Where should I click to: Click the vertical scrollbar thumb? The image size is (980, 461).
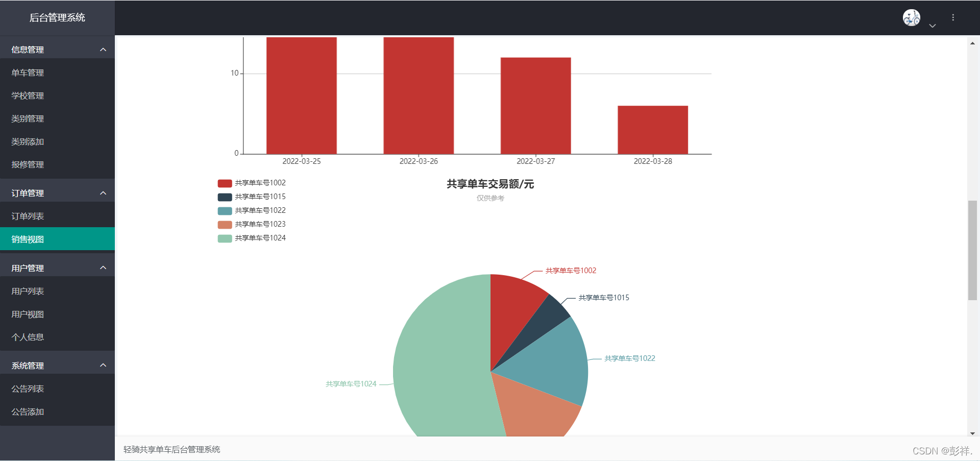coord(972,250)
